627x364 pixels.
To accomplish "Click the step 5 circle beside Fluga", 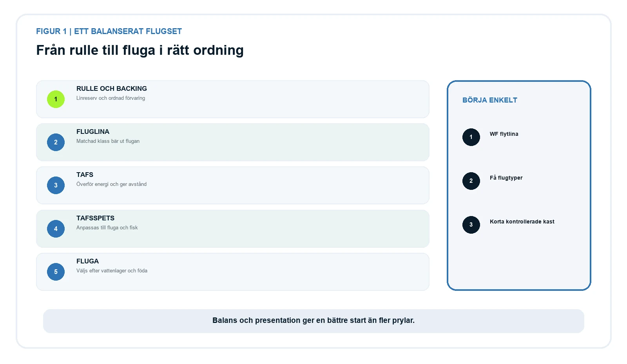I will coord(56,272).
